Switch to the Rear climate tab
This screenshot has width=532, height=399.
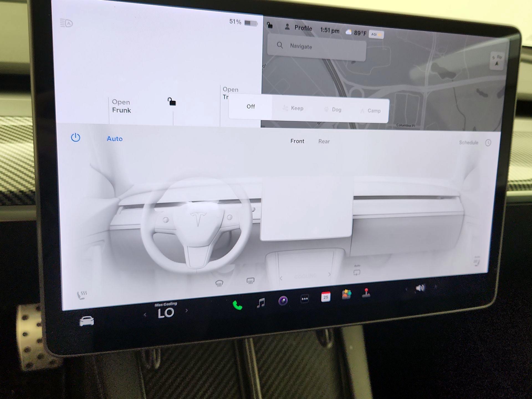tap(324, 142)
